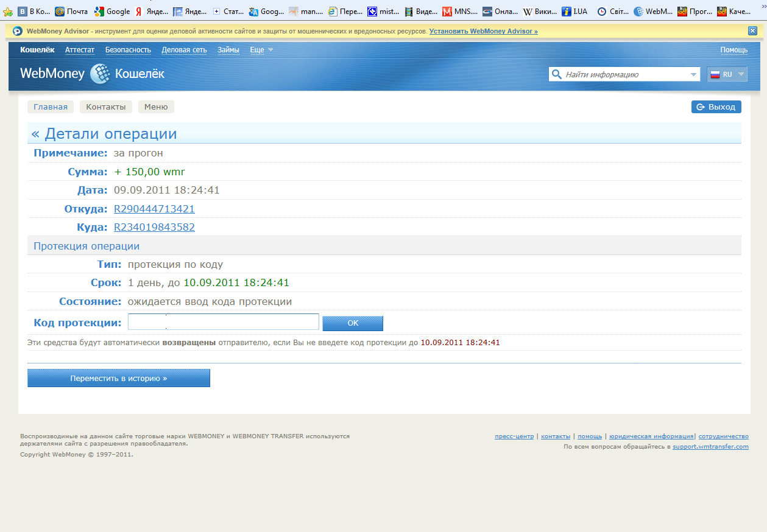This screenshot has width=767, height=532.
Task: Open the Прог... bookmark
Action: tap(695, 12)
